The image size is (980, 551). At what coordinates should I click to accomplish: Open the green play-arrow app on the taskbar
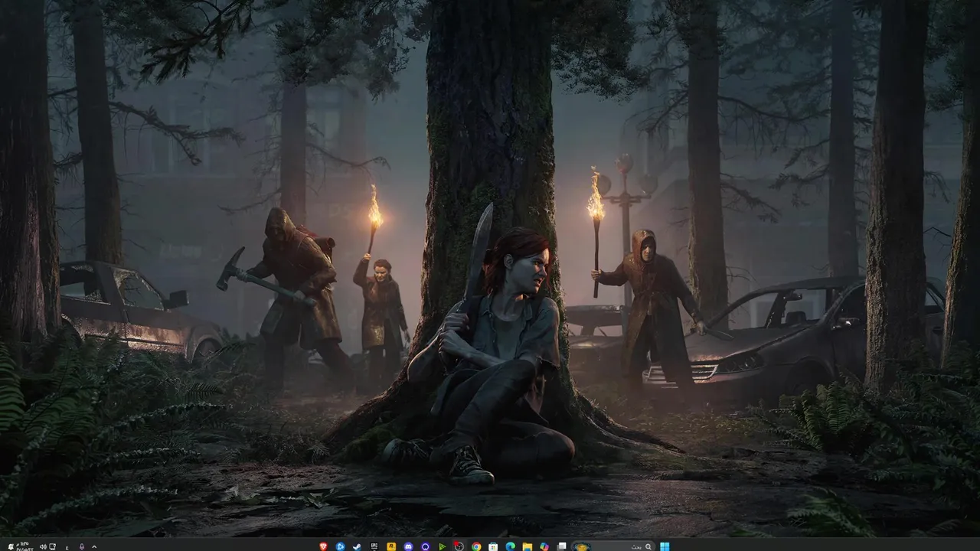pos(442,546)
